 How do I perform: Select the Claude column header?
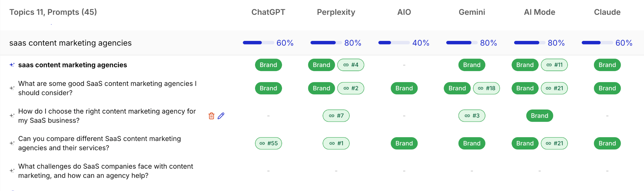[x=607, y=12]
